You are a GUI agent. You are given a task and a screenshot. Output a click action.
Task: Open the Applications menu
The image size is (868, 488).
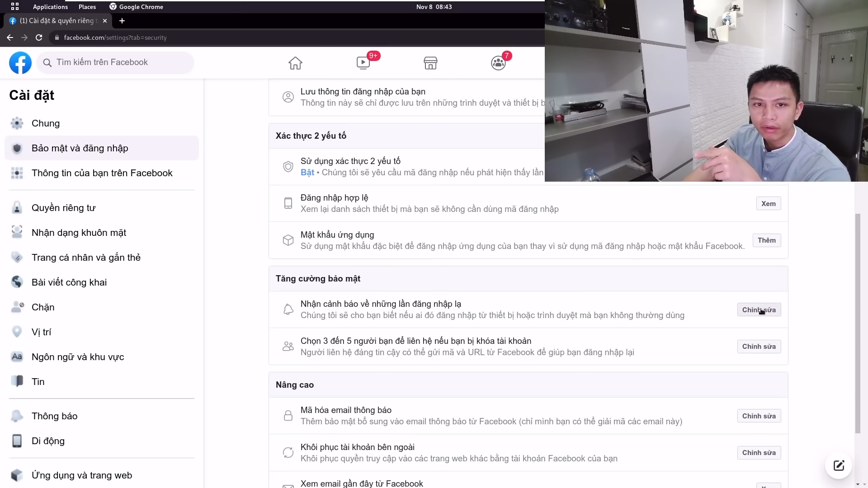[50, 7]
